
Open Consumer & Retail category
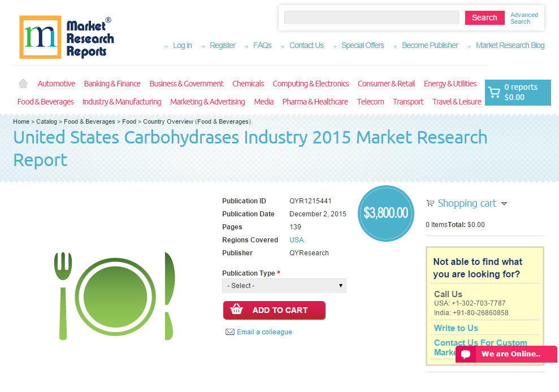387,84
